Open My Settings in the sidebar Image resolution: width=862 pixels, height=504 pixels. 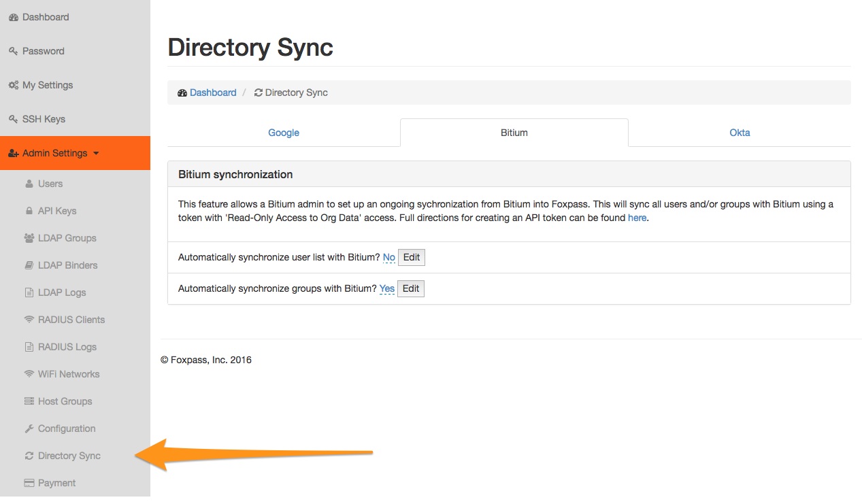tap(48, 84)
